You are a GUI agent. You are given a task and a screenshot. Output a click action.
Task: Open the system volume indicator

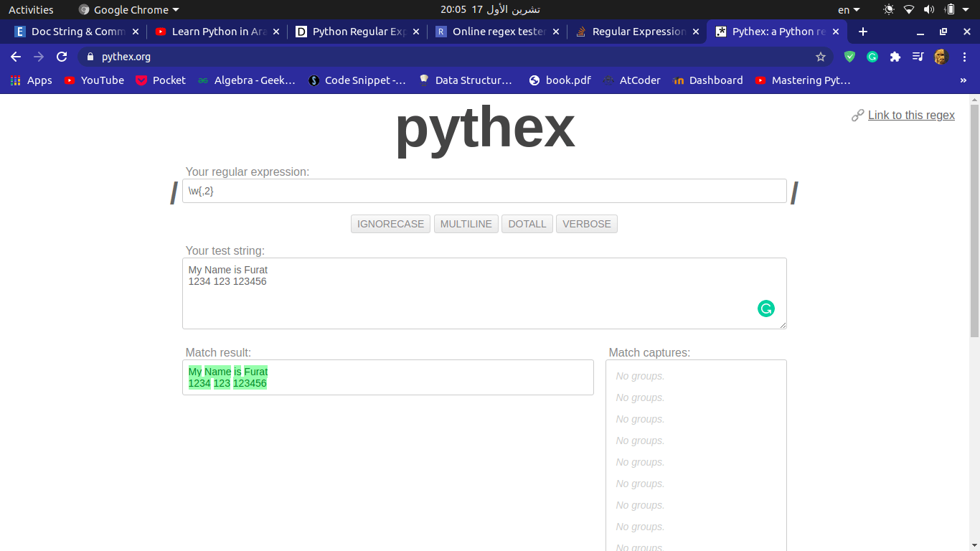(x=929, y=9)
